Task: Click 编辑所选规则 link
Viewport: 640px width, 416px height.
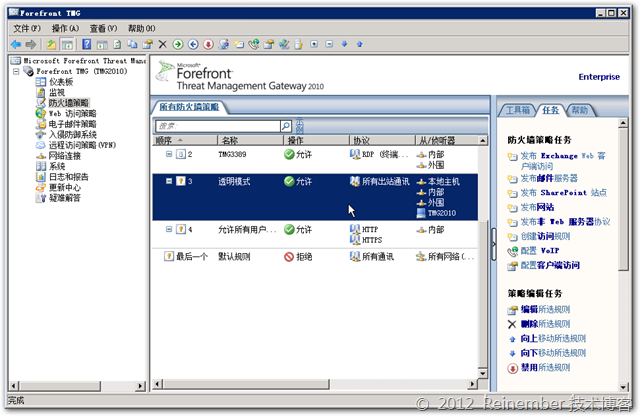Action: [545, 309]
